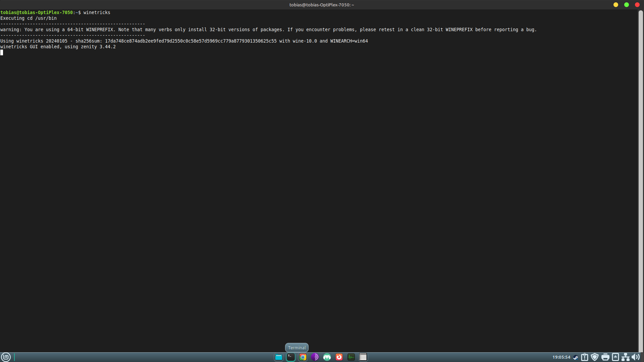Focus the terminal using its taskbar icon

pos(291,357)
